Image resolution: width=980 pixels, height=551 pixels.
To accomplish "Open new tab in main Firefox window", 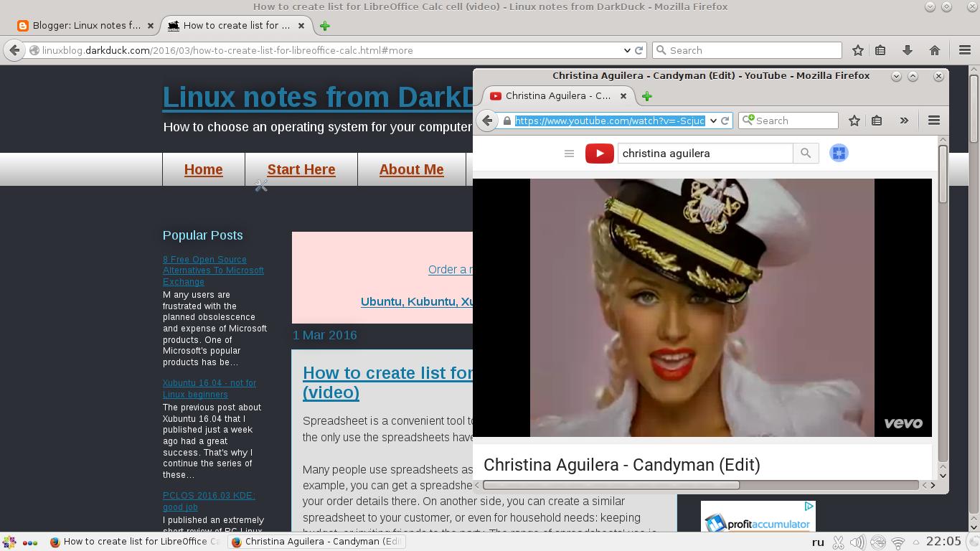I will click(324, 26).
